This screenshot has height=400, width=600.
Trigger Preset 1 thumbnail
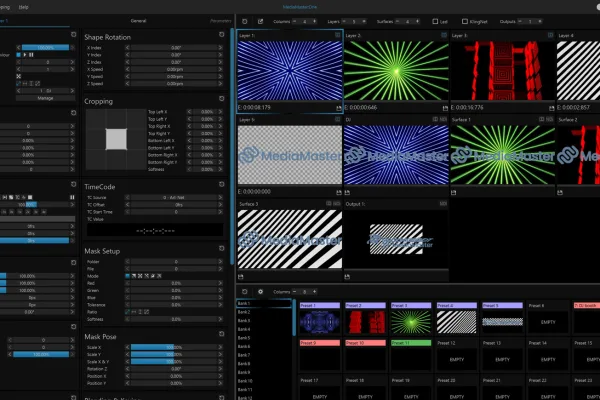click(320, 322)
